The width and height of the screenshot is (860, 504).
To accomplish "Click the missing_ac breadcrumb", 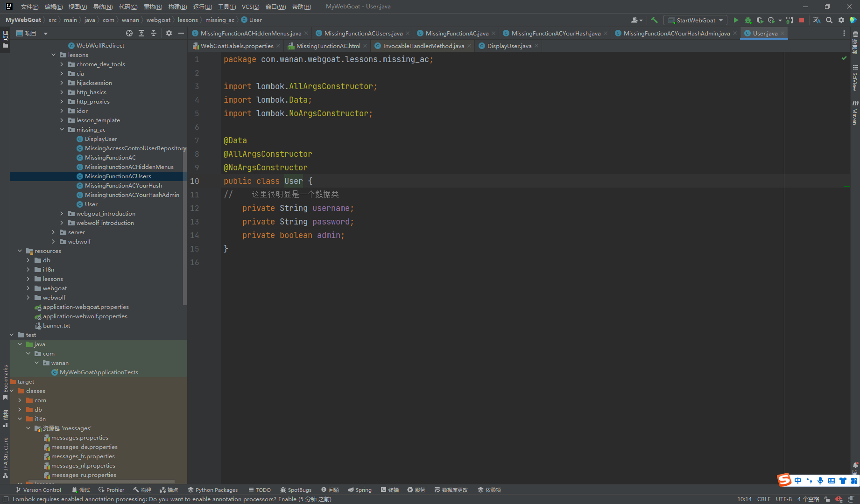I will click(x=219, y=20).
